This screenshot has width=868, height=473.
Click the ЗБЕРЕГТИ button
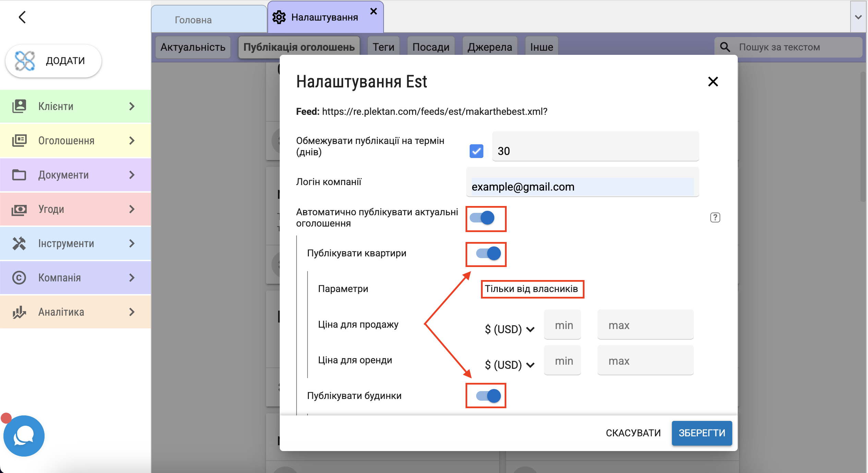(701, 433)
